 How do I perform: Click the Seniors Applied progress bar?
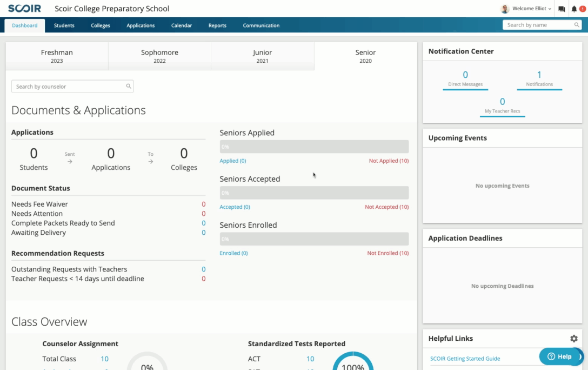pos(314,147)
